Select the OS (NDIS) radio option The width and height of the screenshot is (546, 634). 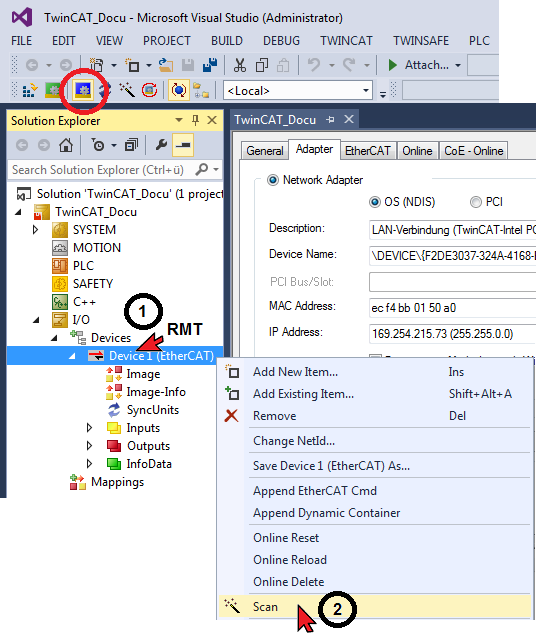tap(375, 202)
